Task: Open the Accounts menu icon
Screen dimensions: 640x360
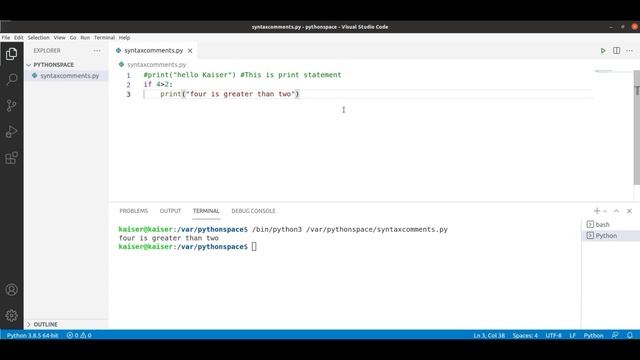Action: [11, 289]
